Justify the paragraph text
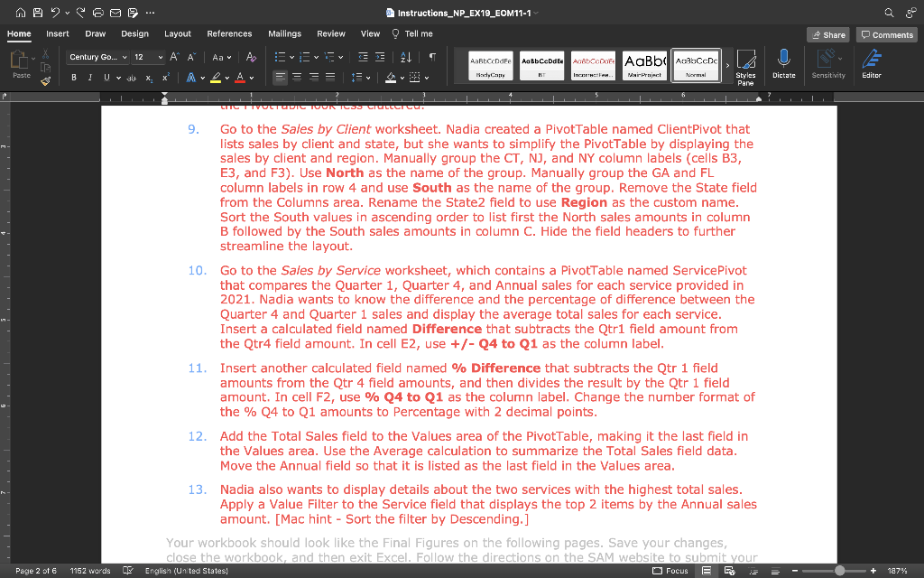This screenshot has width=924, height=578. [x=330, y=78]
